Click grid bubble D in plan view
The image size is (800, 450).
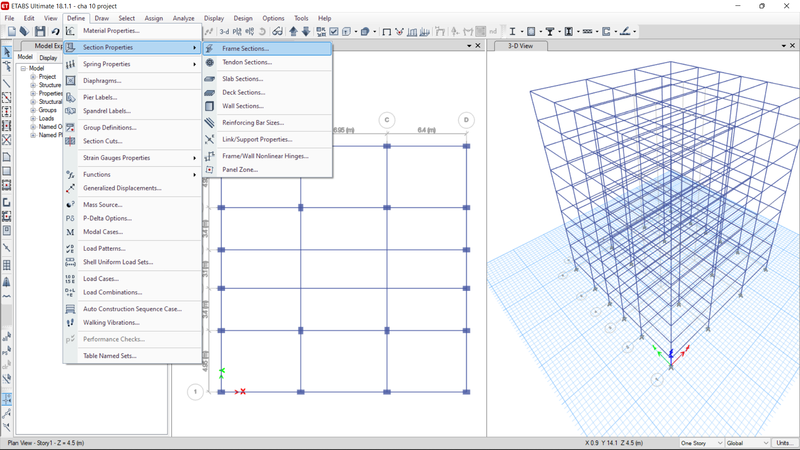[x=466, y=120]
